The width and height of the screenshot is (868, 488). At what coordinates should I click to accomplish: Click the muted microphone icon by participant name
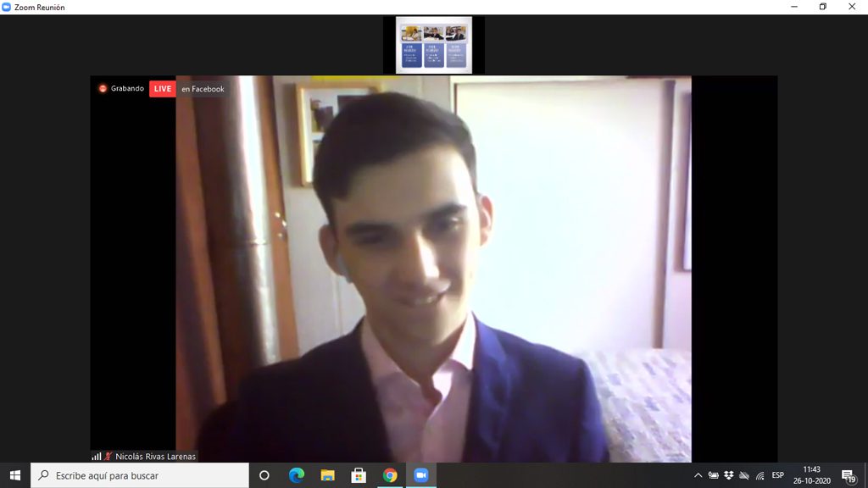point(108,457)
